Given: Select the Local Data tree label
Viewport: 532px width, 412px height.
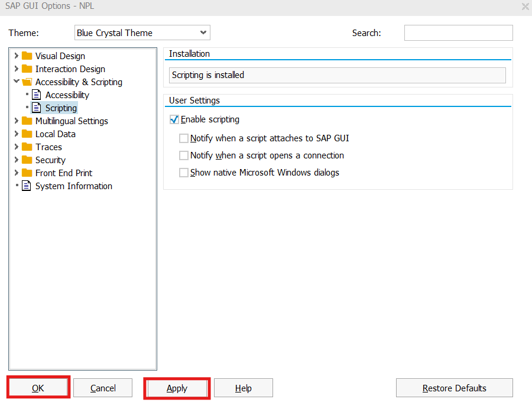Looking at the screenshot, I should (56, 134).
